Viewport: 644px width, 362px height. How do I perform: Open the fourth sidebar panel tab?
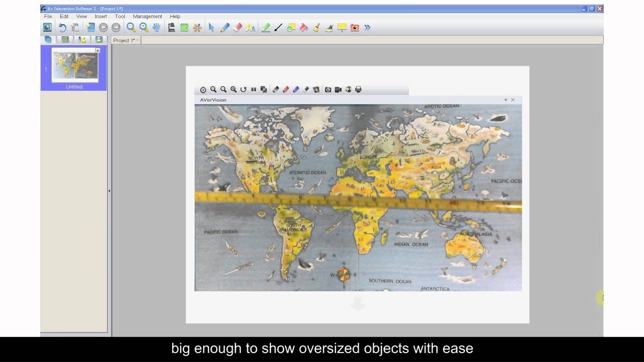pos(99,39)
